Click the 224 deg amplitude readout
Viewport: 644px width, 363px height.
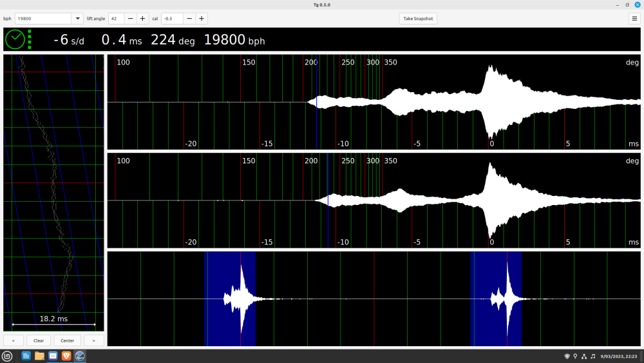[x=173, y=40]
